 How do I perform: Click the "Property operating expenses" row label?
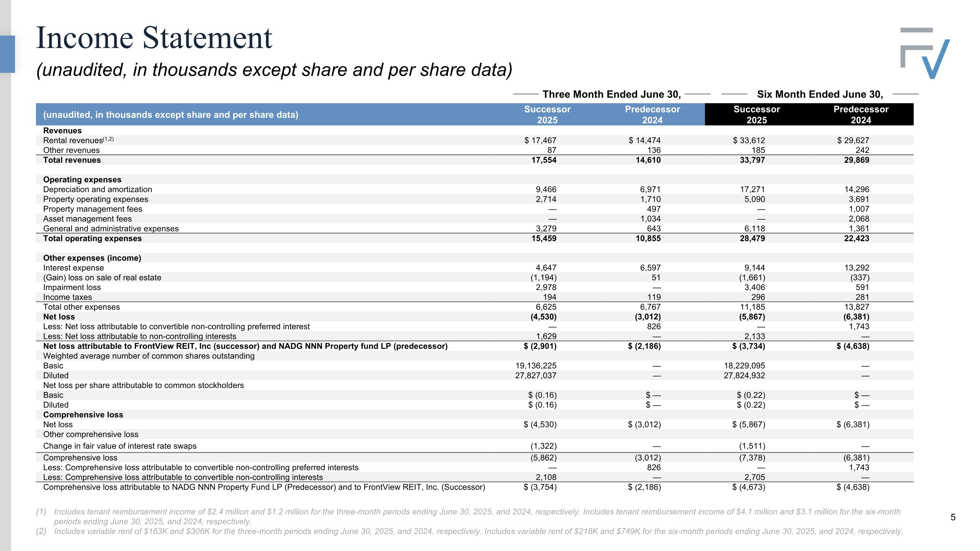pos(95,199)
